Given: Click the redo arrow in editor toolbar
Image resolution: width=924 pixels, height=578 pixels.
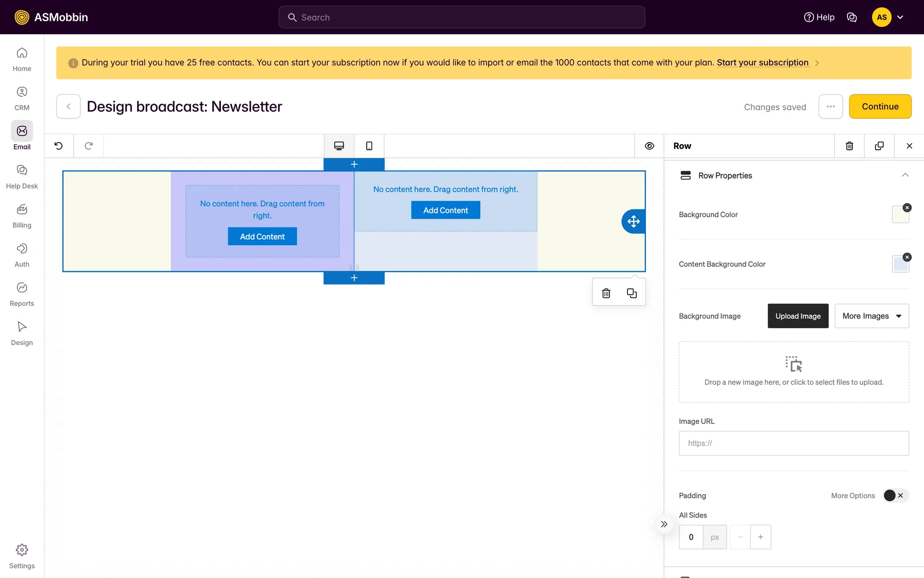Looking at the screenshot, I should point(89,146).
